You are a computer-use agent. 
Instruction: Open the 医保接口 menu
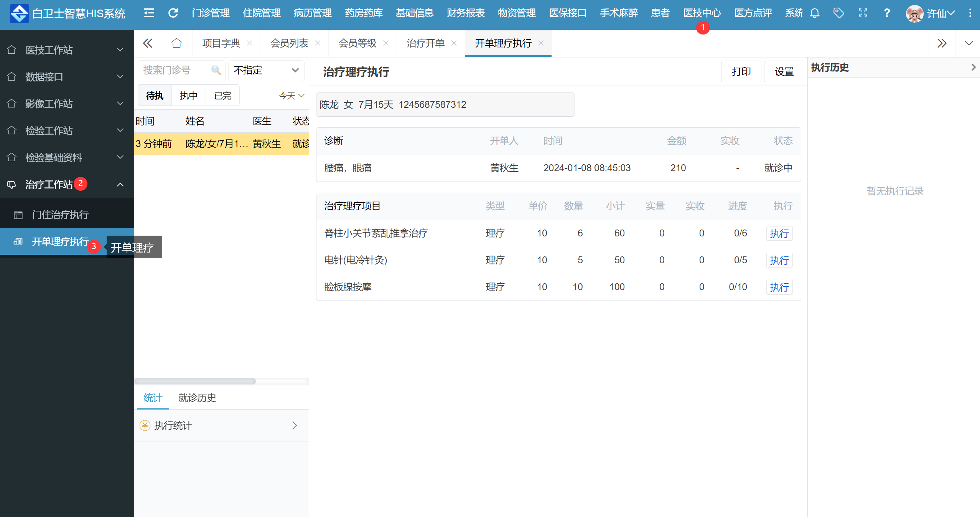coord(568,13)
